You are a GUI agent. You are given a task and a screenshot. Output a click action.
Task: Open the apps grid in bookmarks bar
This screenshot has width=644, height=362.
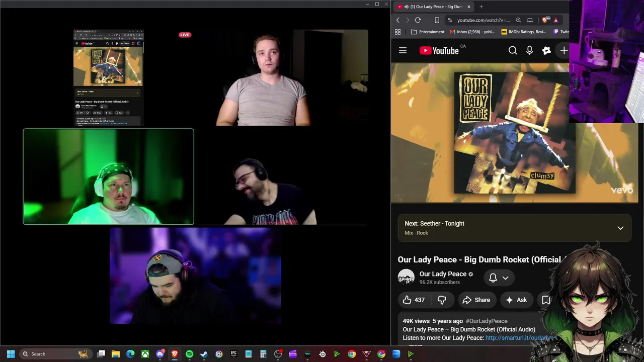point(397,32)
